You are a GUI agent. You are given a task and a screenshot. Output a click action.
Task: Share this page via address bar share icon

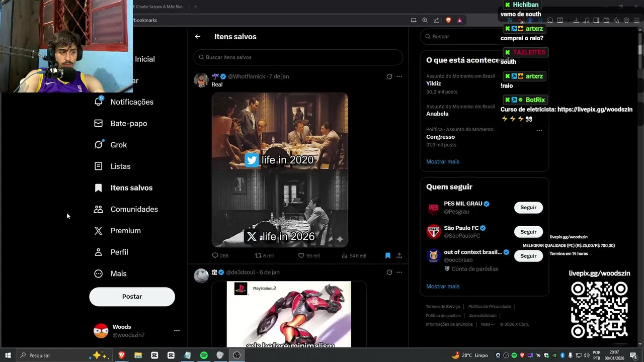[436, 20]
